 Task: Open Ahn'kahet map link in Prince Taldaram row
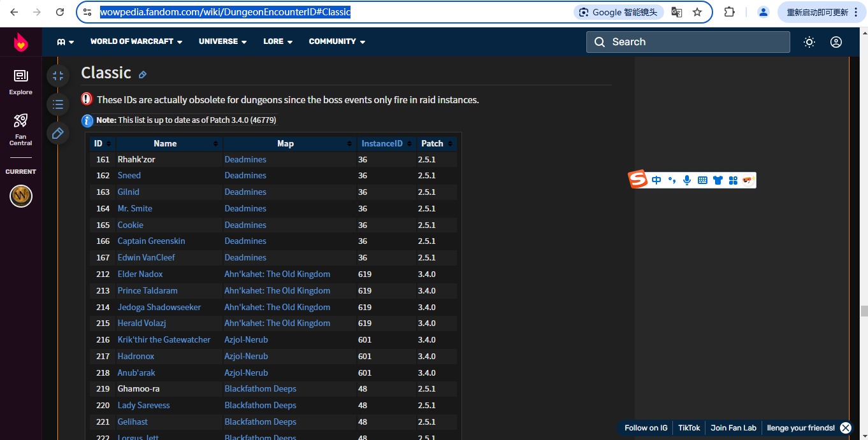(277, 291)
